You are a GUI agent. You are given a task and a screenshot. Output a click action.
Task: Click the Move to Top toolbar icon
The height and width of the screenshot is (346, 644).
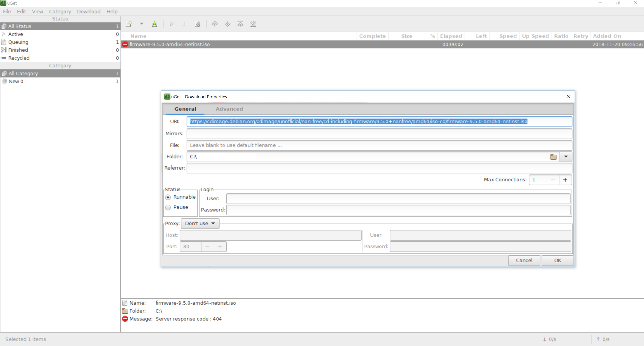click(x=240, y=24)
